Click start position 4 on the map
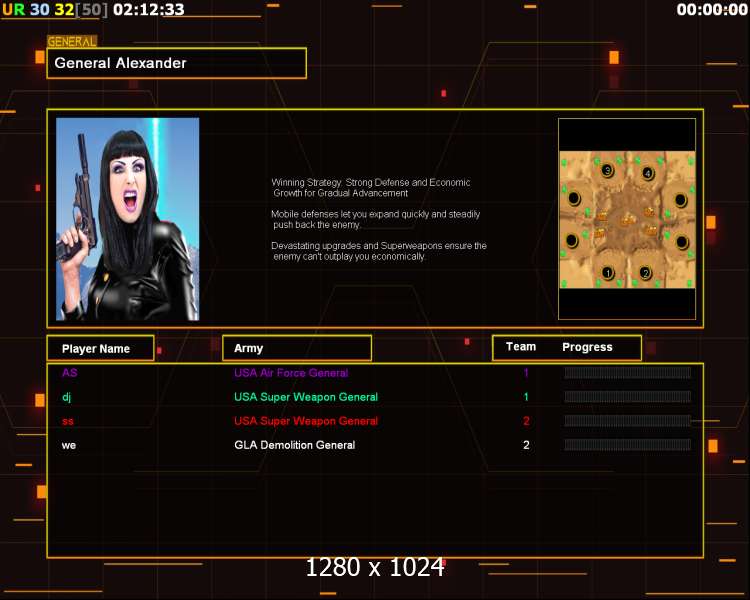750x600 pixels. [x=648, y=173]
